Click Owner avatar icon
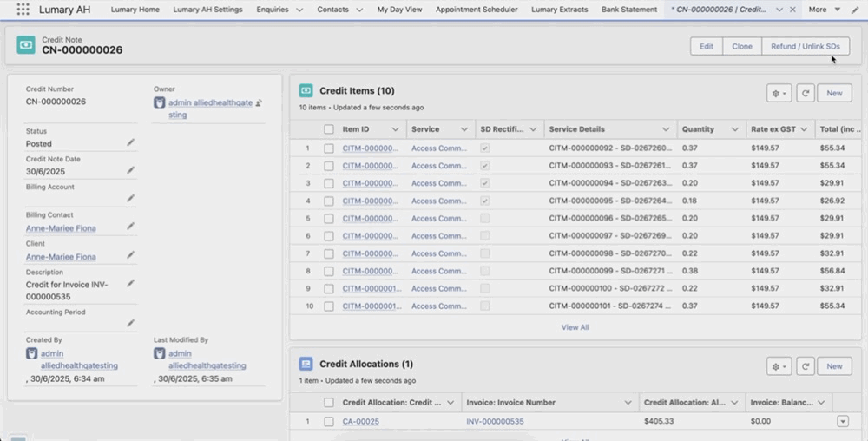 point(160,102)
